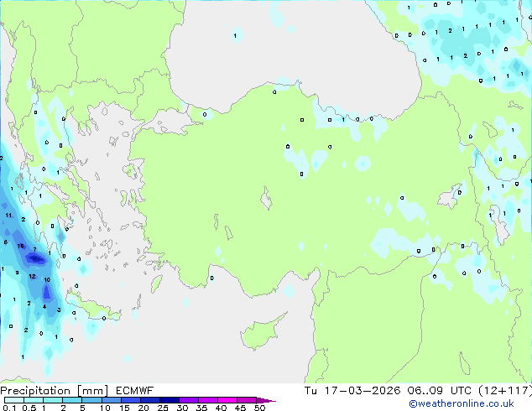Click the 2–5 mm legend color swatch
This screenshot has width=532, height=411.
tap(72, 400)
